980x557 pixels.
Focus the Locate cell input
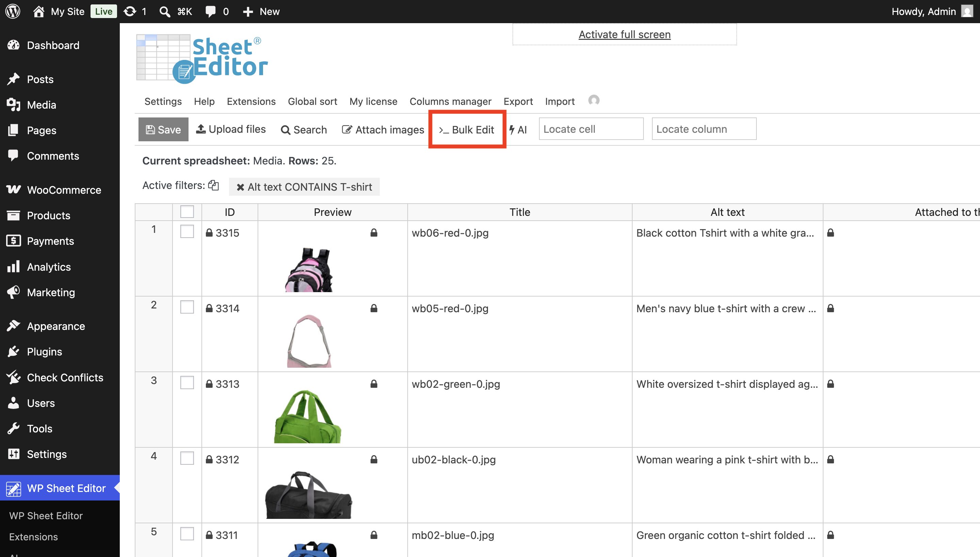click(x=591, y=129)
